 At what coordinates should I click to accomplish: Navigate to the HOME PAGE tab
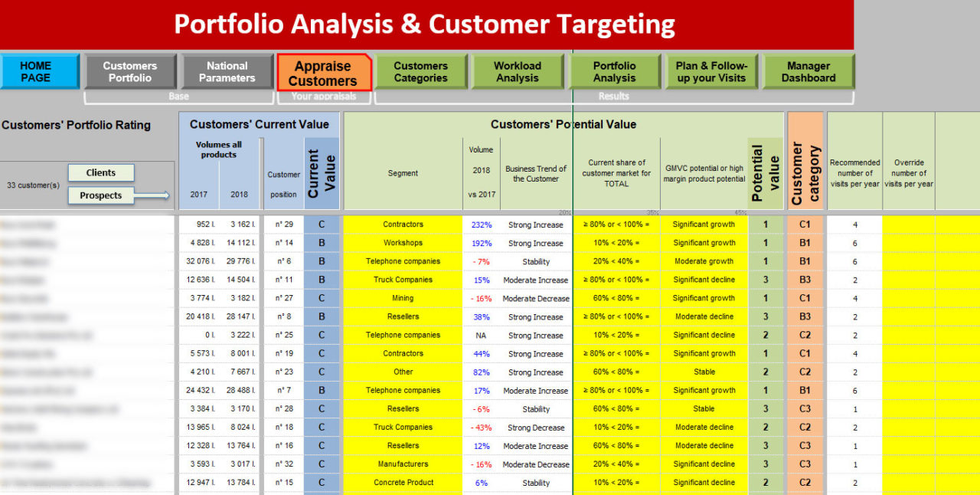(38, 70)
